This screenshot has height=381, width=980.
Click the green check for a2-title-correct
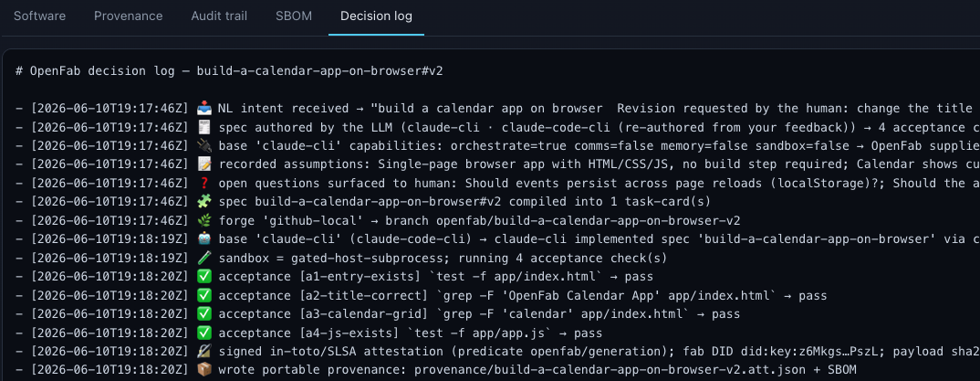tap(203, 296)
